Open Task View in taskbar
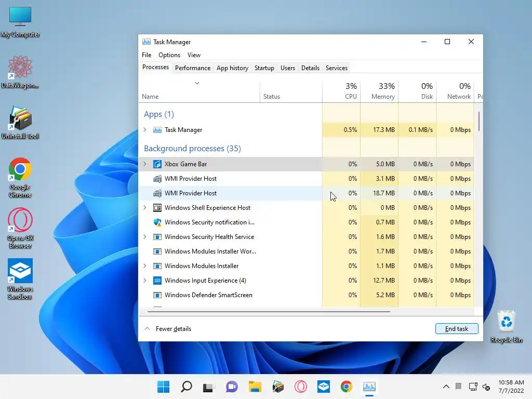The image size is (532, 399). point(208,387)
